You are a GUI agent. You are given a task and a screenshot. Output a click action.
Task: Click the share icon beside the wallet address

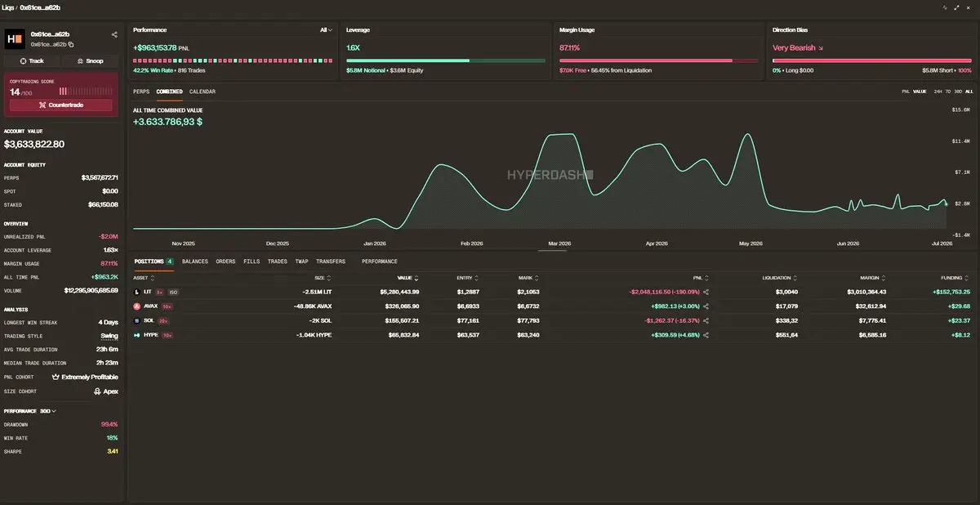click(x=114, y=35)
